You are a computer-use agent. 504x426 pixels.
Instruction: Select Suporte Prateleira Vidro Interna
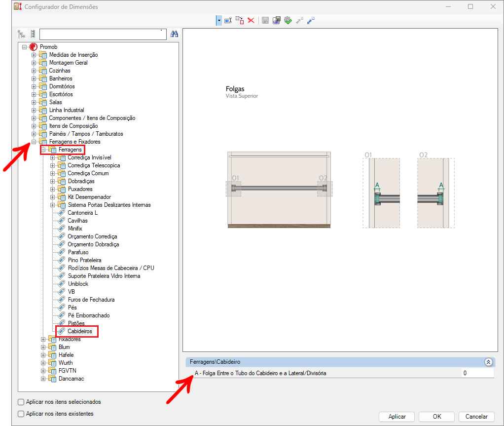click(104, 276)
